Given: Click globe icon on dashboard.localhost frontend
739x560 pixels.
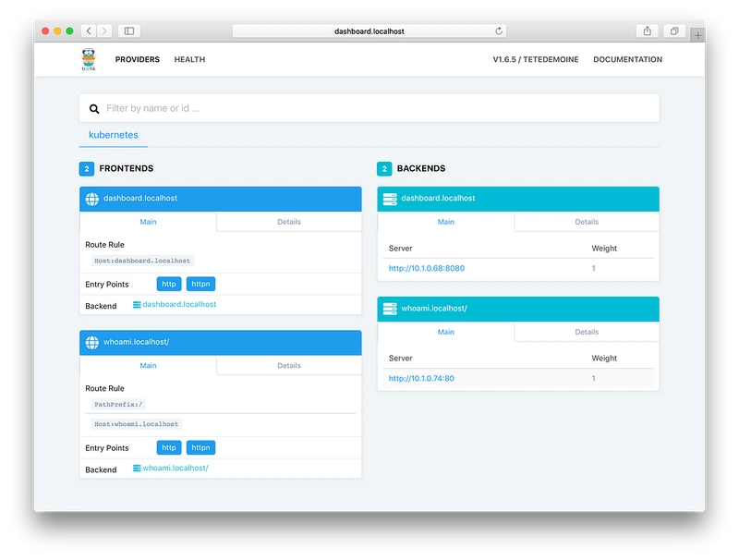Looking at the screenshot, I should click(x=91, y=199).
